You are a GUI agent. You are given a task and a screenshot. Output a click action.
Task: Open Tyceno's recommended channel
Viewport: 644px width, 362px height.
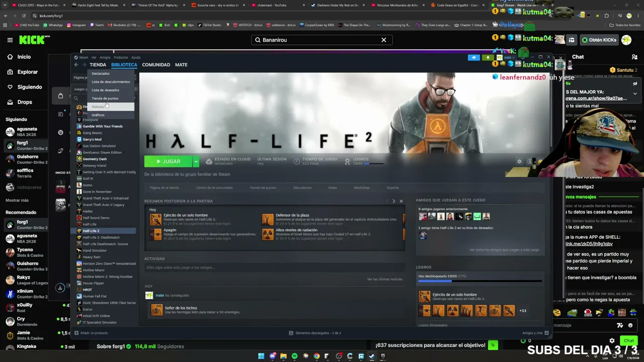point(25,252)
